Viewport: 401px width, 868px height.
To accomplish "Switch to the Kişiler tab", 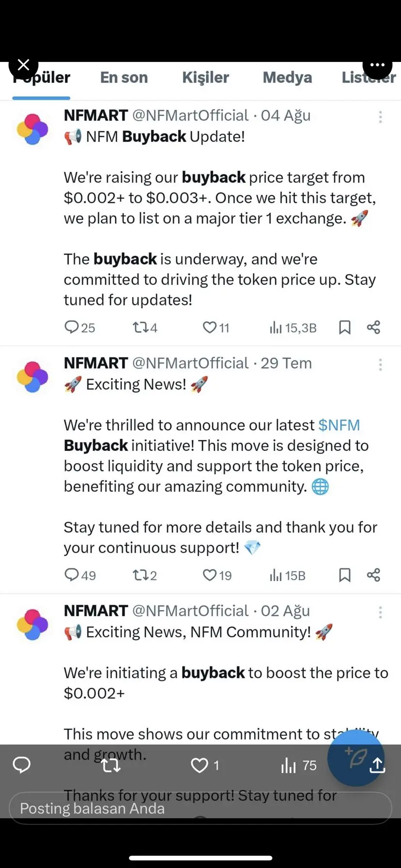I will [x=205, y=77].
